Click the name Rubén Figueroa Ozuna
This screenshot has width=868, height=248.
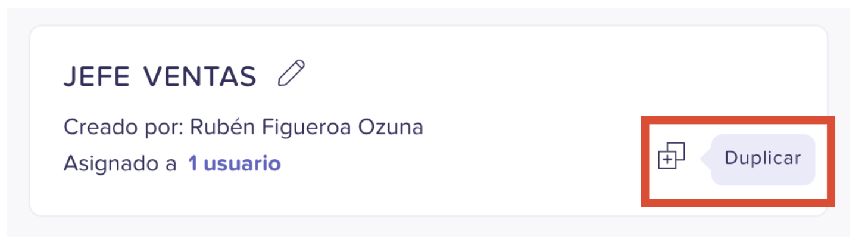tap(307, 127)
